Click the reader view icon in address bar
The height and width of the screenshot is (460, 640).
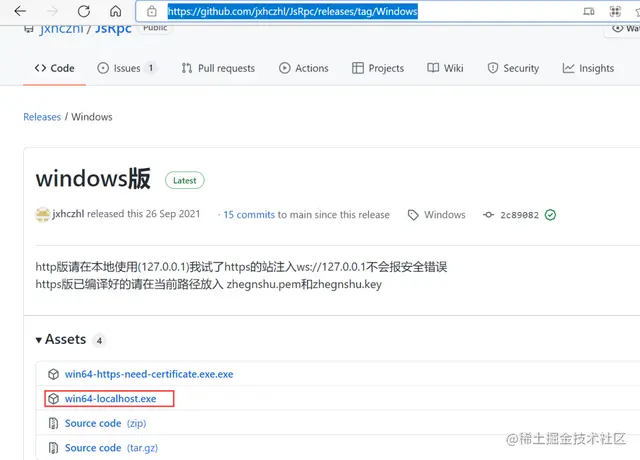[x=589, y=11]
